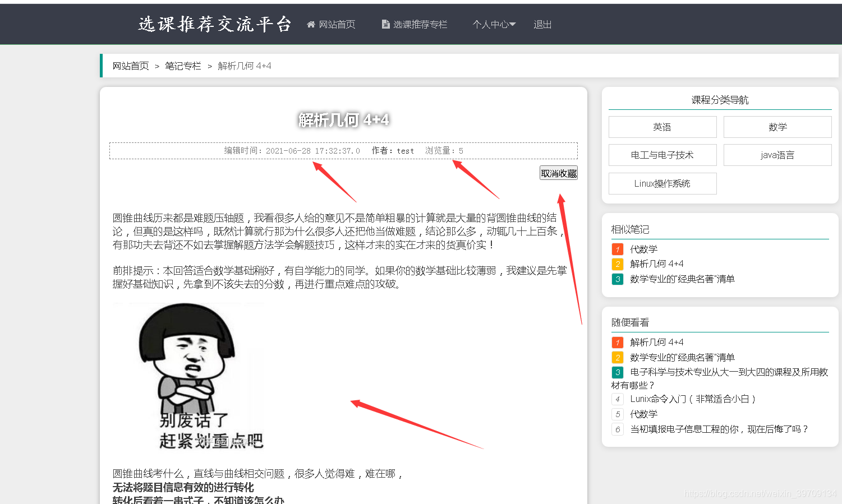842x504 pixels.
Task: Select the 英语 course category
Action: click(662, 127)
